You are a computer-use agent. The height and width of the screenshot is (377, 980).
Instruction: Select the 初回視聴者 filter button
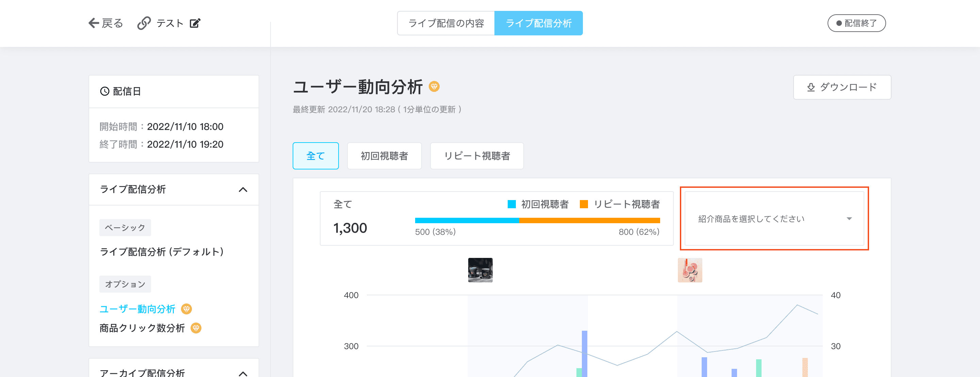(384, 156)
